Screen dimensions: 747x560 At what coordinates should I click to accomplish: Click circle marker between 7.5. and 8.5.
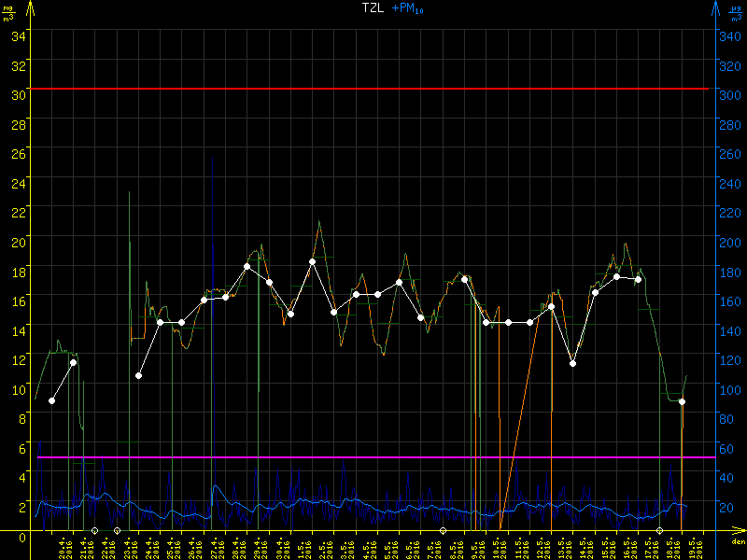[x=443, y=530]
